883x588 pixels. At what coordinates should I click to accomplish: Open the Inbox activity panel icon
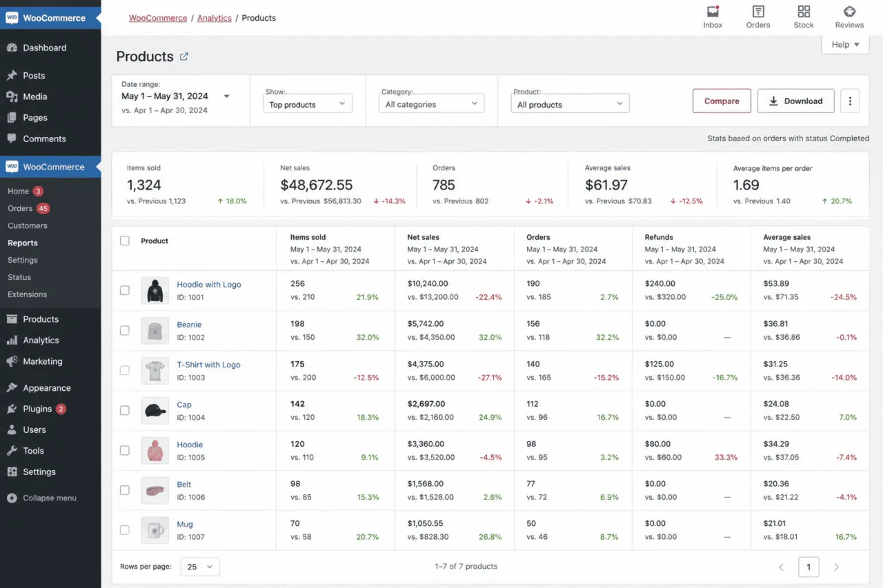coord(713,12)
